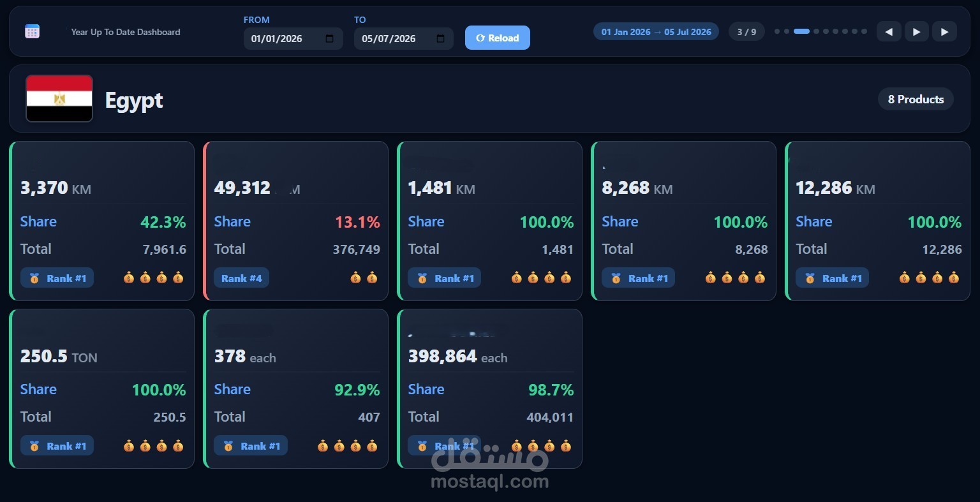
Task: Click the active elongated third pagination dot
Action: tap(801, 31)
